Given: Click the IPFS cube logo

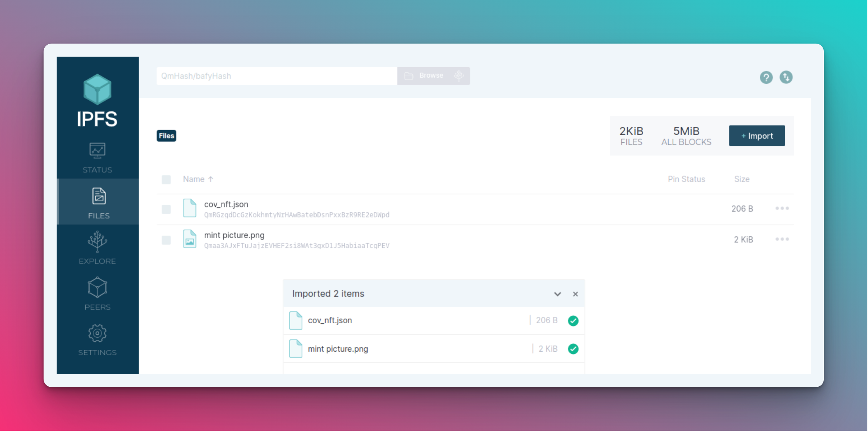Looking at the screenshot, I should click(97, 89).
